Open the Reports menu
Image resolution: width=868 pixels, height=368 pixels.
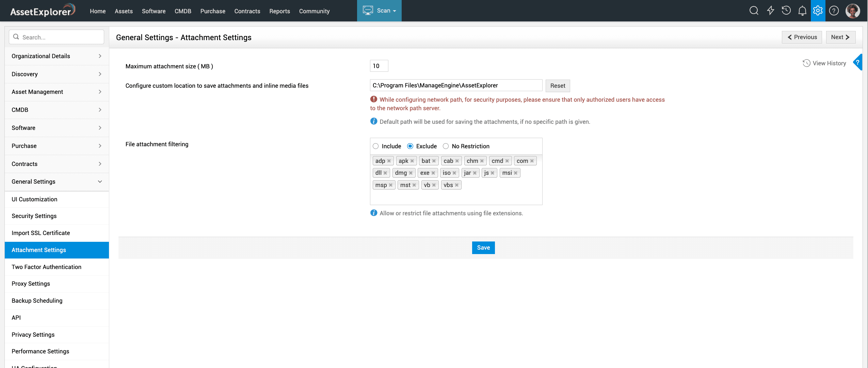[279, 11]
